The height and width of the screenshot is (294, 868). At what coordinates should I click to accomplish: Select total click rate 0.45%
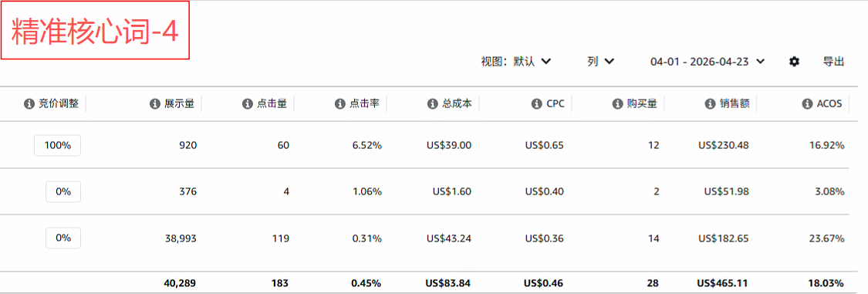[x=366, y=283]
